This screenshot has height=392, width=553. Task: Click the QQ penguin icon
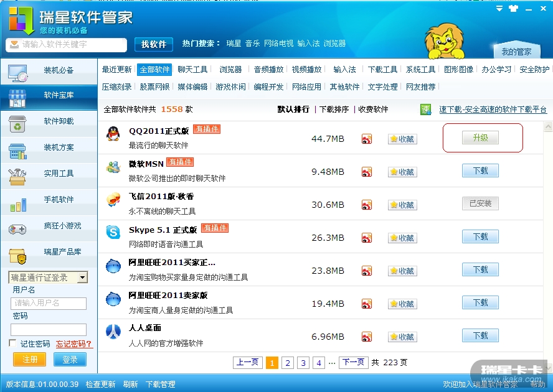coord(113,134)
